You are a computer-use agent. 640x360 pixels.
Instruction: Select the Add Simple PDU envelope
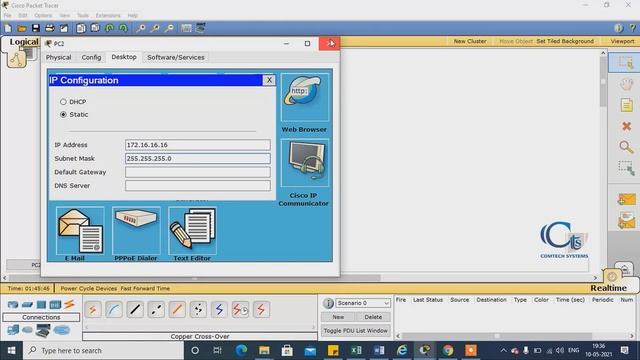tap(626, 200)
